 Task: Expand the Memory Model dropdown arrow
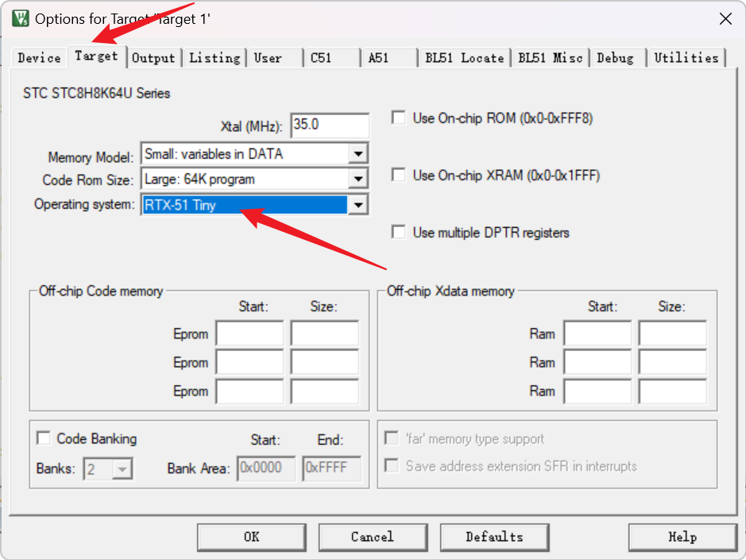click(x=358, y=153)
